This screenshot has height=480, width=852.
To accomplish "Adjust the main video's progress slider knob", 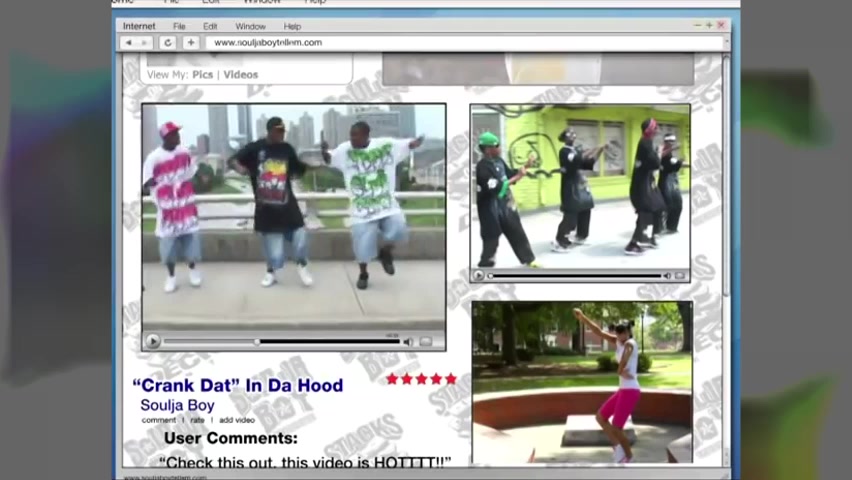I will pyautogui.click(x=257, y=341).
